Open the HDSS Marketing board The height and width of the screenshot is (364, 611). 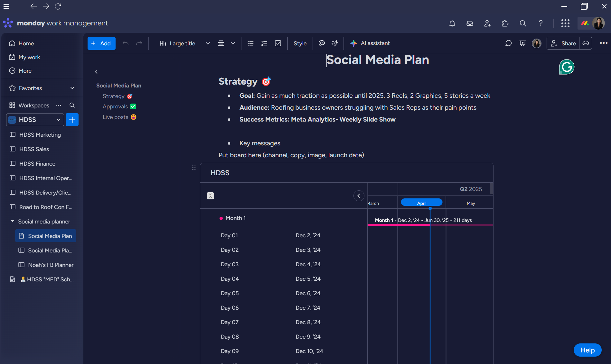point(40,135)
